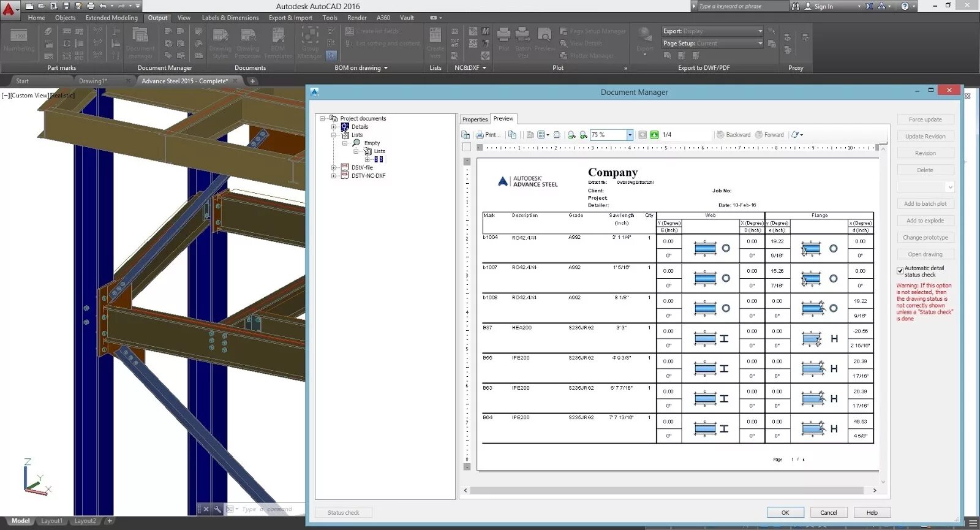Click the Create lists ribbon icon

pyautogui.click(x=435, y=42)
